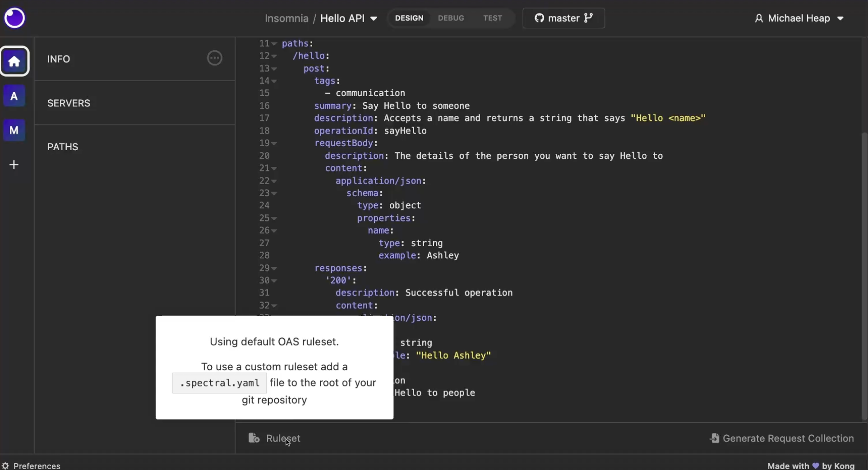Switch to the DESIGN tab

pos(409,18)
